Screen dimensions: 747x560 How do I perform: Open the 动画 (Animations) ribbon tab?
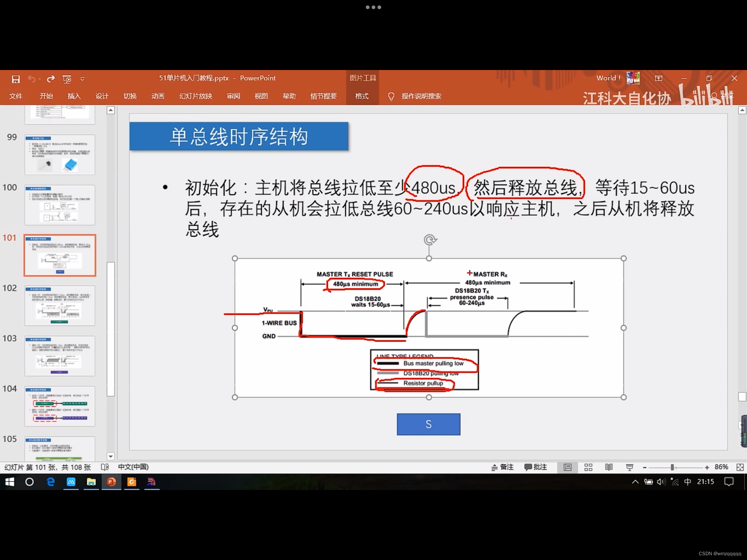(158, 96)
